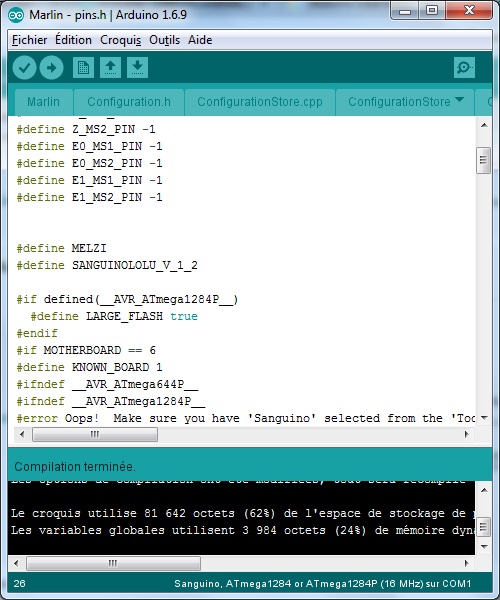The image size is (500, 600).
Task: Open the Outils menu
Action: (x=164, y=40)
